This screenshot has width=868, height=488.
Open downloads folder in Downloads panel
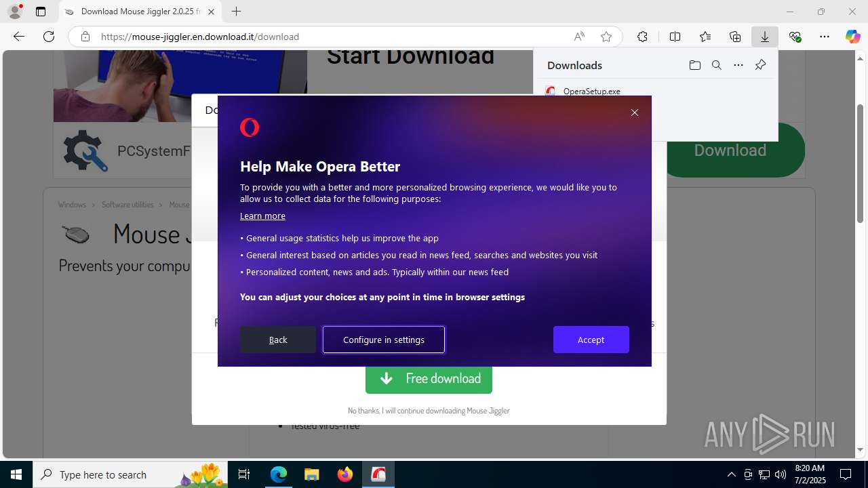click(x=695, y=65)
